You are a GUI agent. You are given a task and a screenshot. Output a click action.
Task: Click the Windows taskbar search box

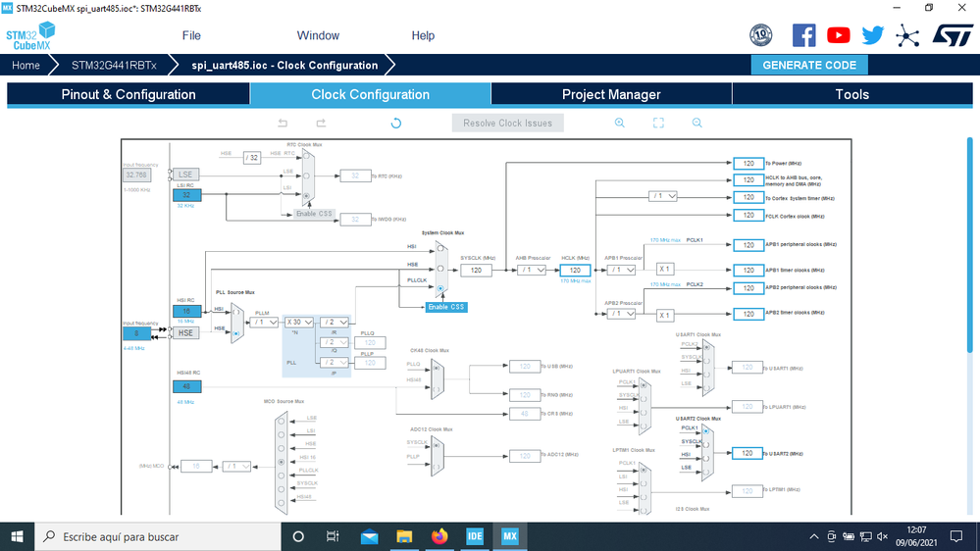(x=158, y=536)
